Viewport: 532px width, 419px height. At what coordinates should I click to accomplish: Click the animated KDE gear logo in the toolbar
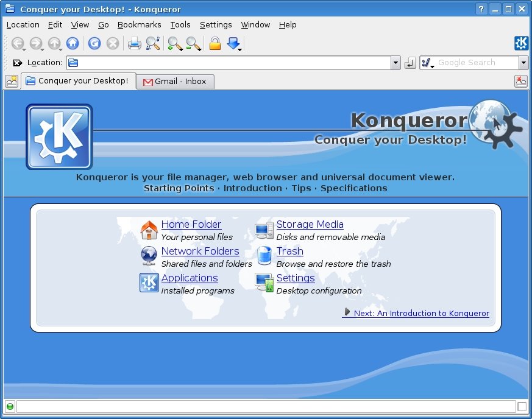click(521, 43)
